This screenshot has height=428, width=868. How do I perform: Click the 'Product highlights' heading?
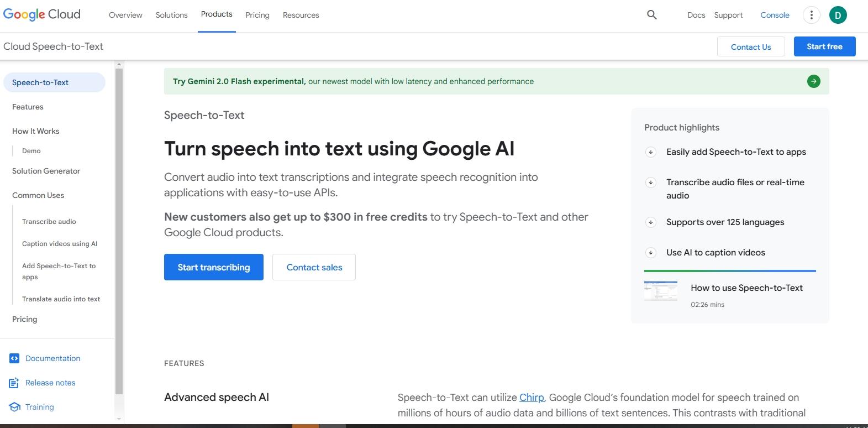coord(682,128)
